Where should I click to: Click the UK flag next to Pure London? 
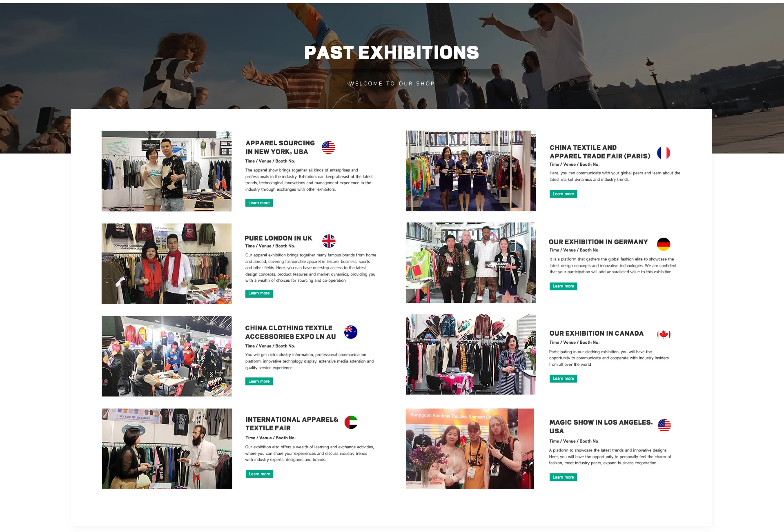(329, 241)
